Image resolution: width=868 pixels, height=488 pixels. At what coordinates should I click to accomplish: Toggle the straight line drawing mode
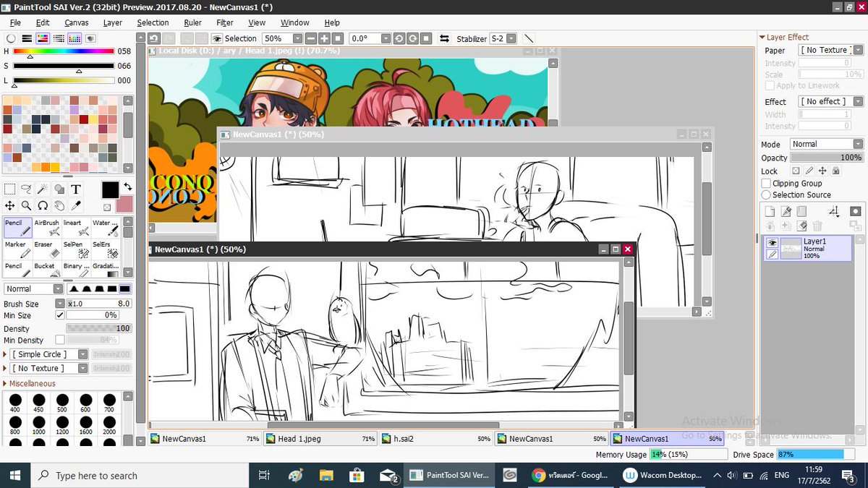[528, 38]
